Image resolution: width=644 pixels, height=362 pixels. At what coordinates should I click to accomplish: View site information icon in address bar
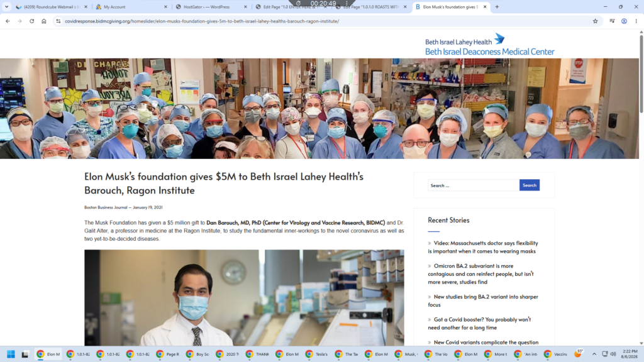[x=58, y=21]
